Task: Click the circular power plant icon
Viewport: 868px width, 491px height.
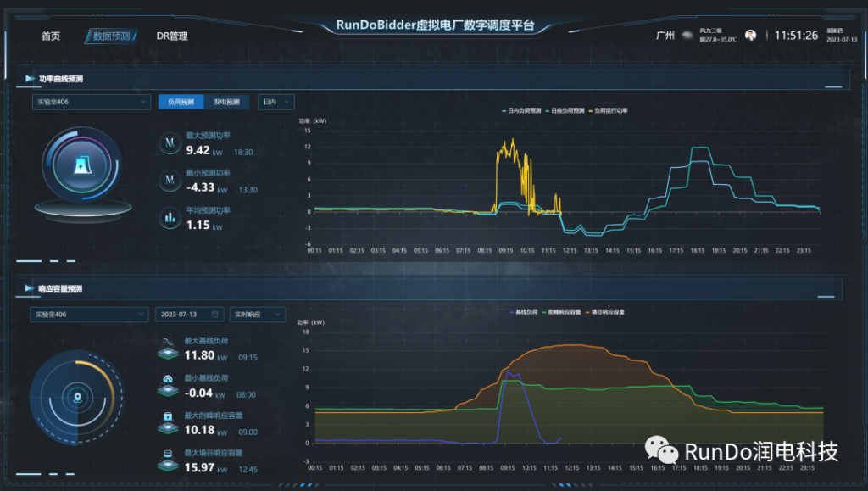Action: 82,165
